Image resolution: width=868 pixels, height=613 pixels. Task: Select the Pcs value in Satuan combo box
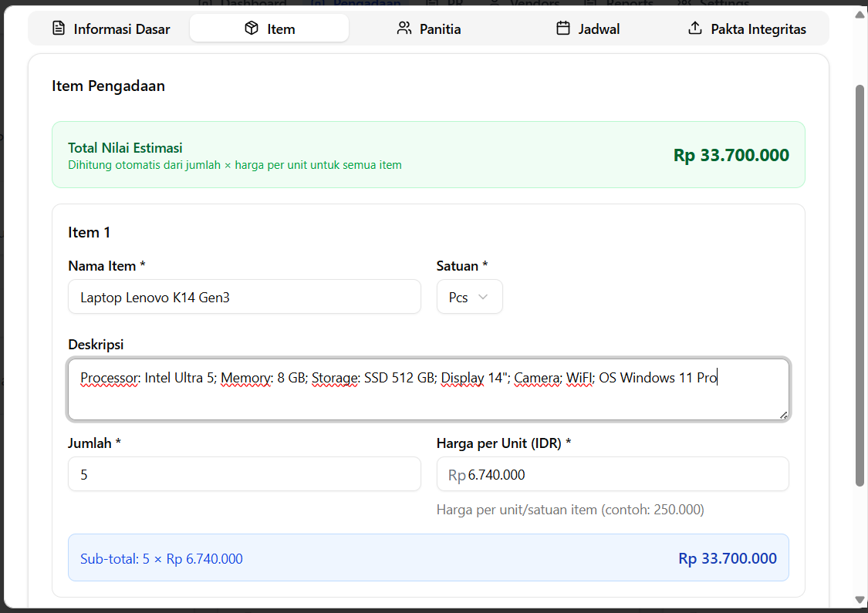coord(459,297)
